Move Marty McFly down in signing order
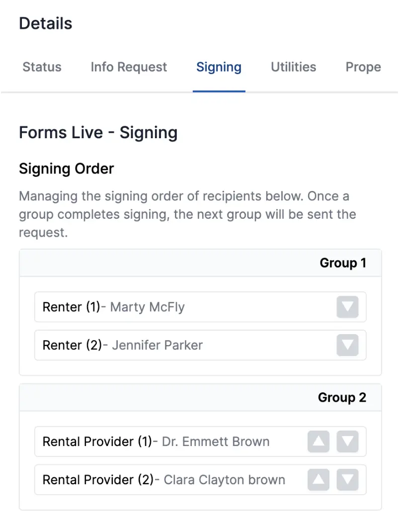Image resolution: width=399 pixels, height=532 pixels. click(x=348, y=307)
